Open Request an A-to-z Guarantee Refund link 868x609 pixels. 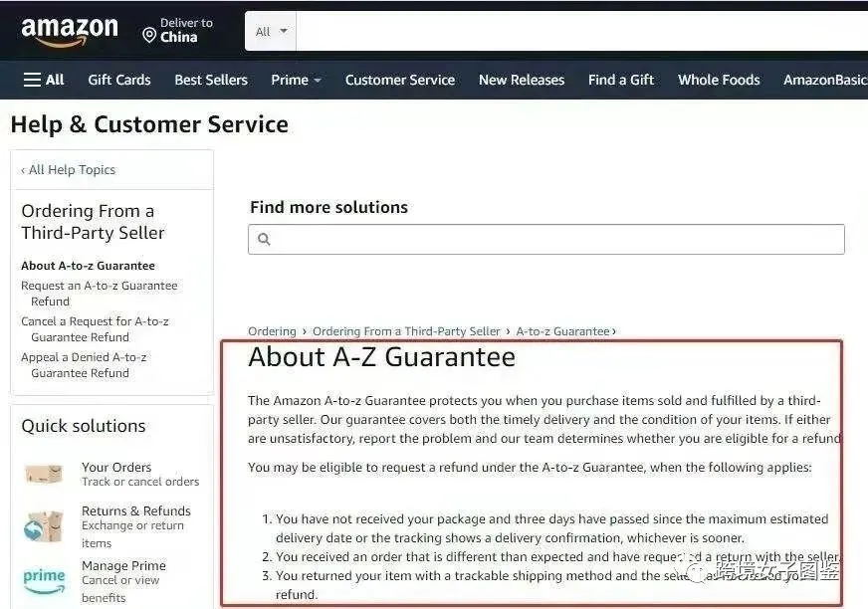[x=100, y=294]
